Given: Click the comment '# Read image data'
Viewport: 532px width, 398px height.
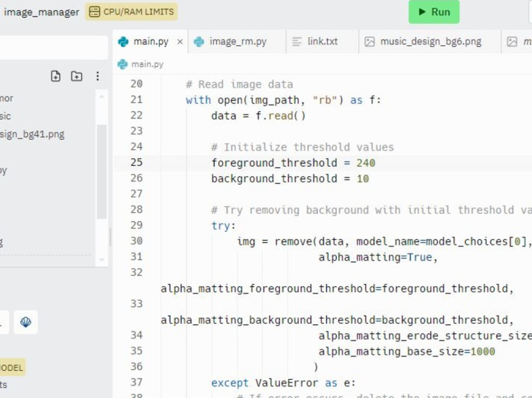Looking at the screenshot, I should [x=239, y=84].
